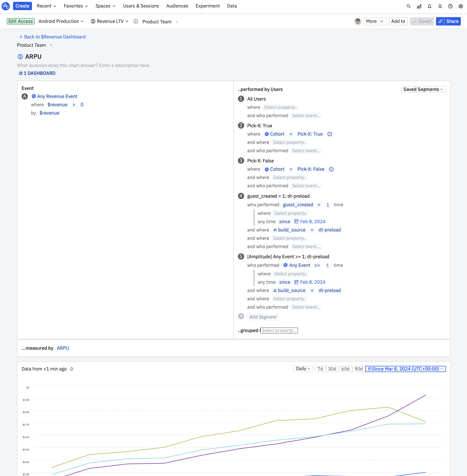Click the user avatar thumbnail
The height and width of the screenshot is (476, 467).
[x=358, y=21]
